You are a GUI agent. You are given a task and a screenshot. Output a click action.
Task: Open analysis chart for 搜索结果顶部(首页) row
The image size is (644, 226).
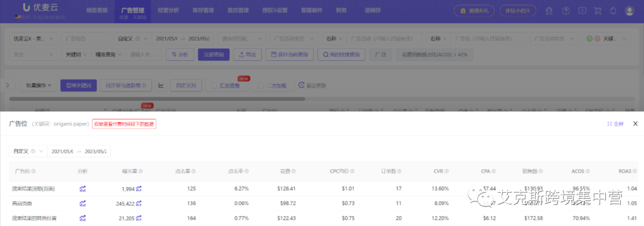(82, 189)
